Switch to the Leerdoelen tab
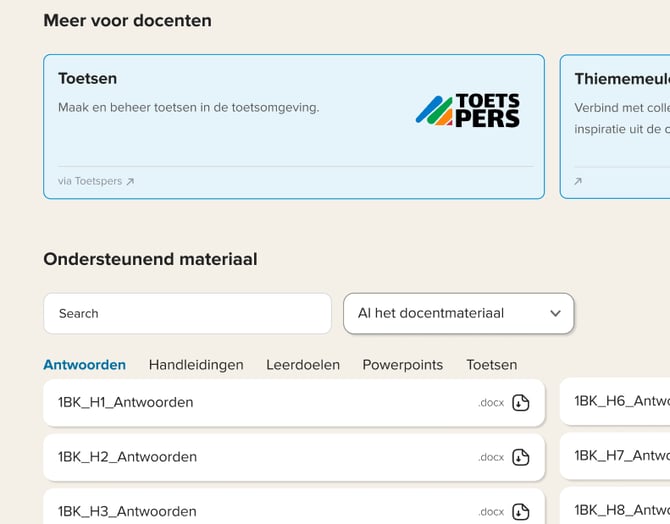Screen dimensions: 670x524 [x=303, y=365]
